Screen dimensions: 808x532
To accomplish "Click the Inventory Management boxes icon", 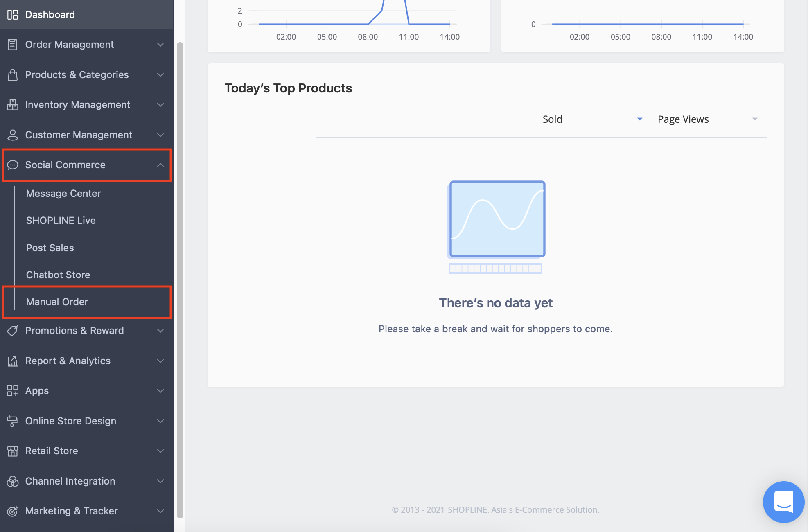I will (13, 105).
